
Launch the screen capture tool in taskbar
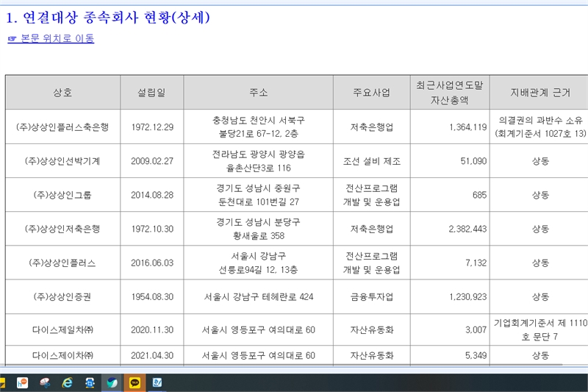point(90,382)
